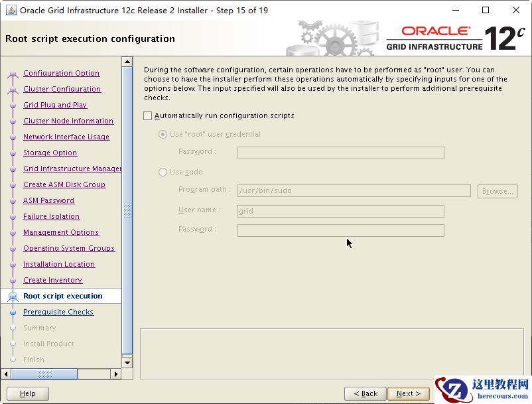Open the Grid Plug and Play step

coord(55,105)
